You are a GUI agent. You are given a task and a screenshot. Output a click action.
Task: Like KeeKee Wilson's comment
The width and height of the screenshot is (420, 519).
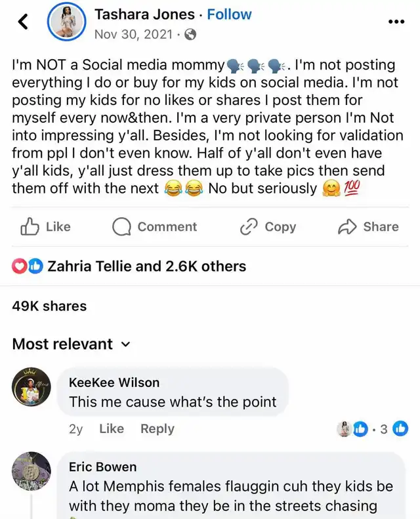point(111,428)
